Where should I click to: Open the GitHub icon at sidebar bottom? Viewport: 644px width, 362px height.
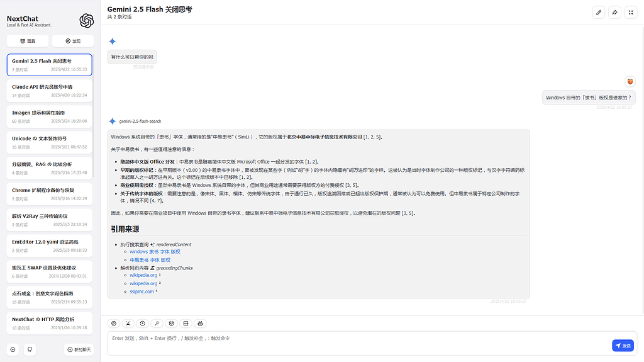pos(30,349)
